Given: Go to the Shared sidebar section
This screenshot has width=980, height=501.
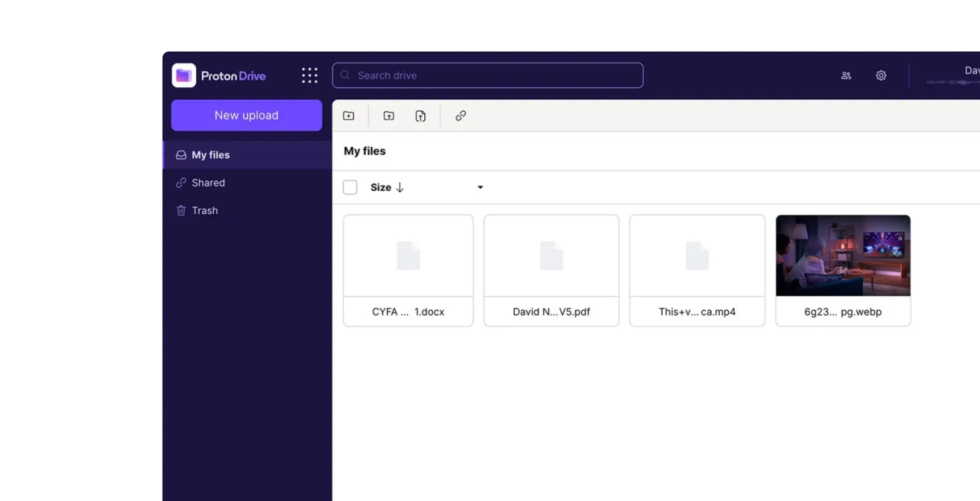Looking at the screenshot, I should tap(208, 183).
